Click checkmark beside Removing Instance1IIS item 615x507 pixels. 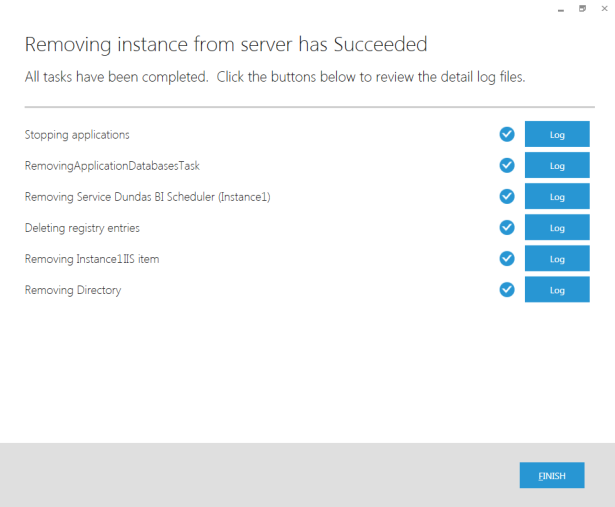(507, 258)
